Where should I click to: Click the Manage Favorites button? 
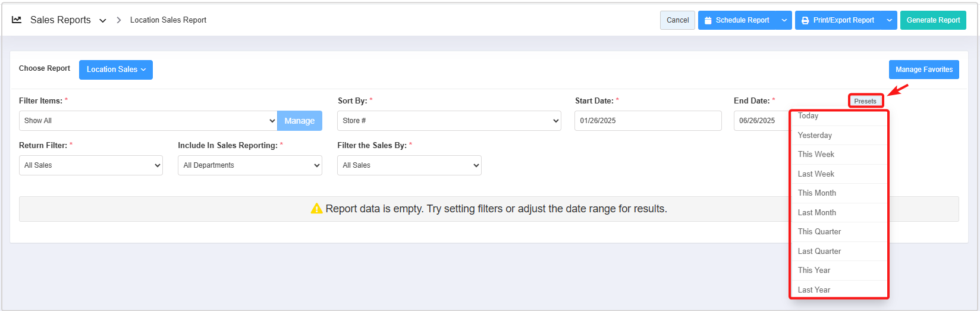click(x=924, y=70)
